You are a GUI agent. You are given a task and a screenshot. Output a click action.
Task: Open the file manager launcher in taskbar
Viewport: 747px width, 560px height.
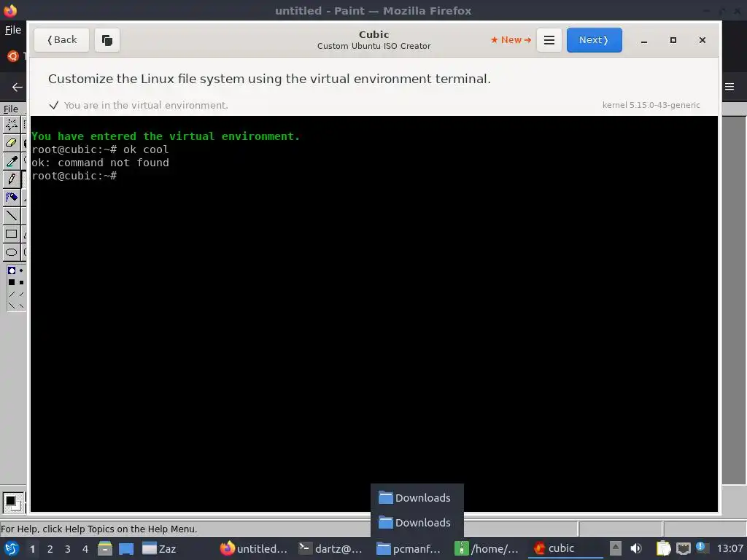click(105, 548)
